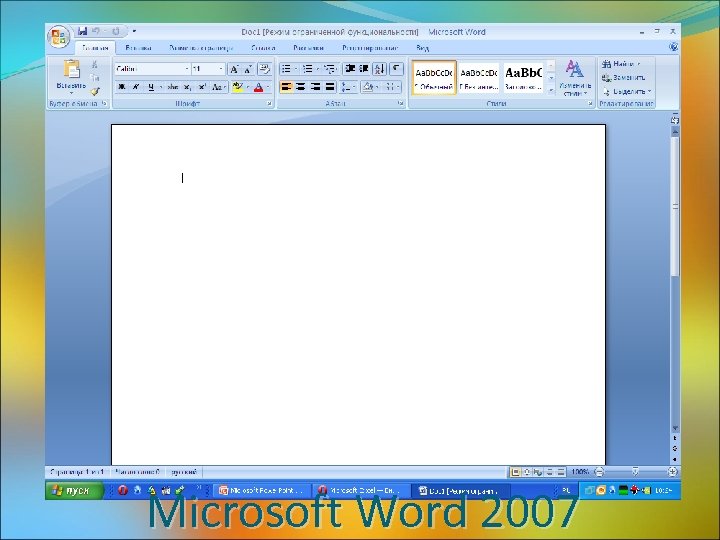Align text right
Image resolution: width=720 pixels, height=540 pixels.
[x=315, y=87]
